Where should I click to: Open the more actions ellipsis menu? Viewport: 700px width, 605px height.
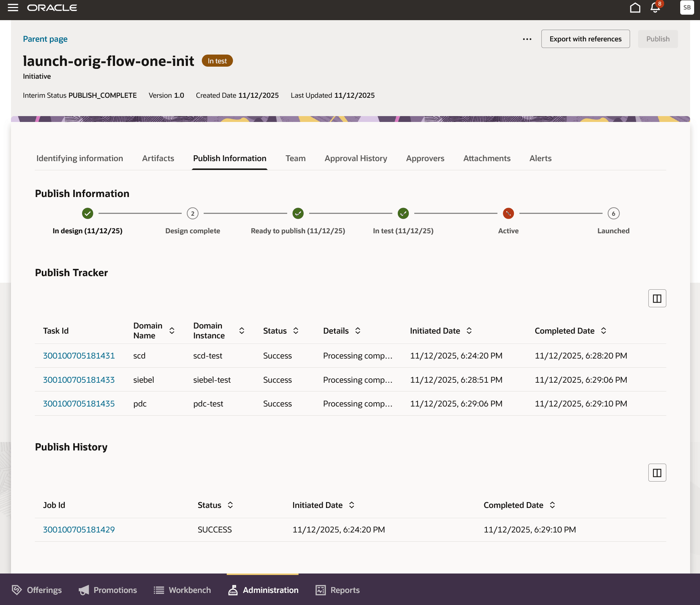pos(527,39)
